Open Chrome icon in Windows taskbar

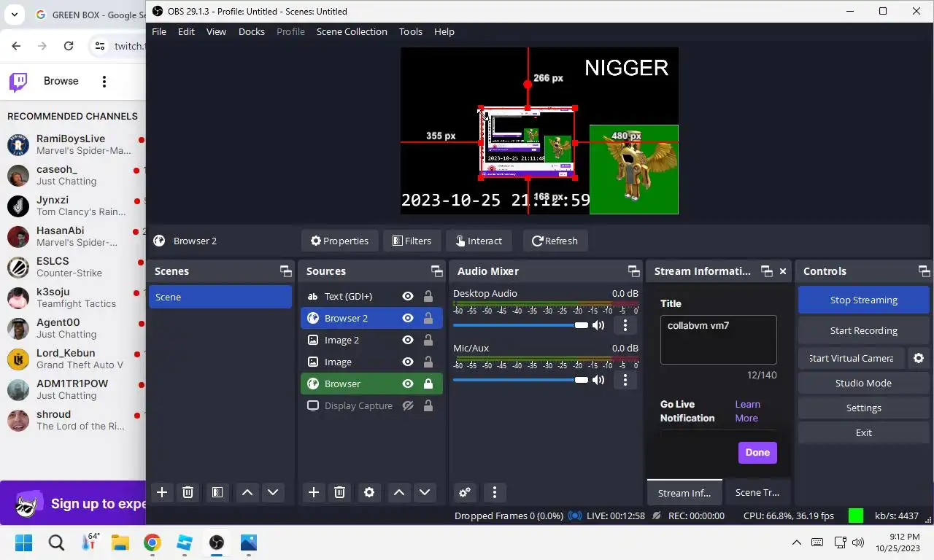152,542
